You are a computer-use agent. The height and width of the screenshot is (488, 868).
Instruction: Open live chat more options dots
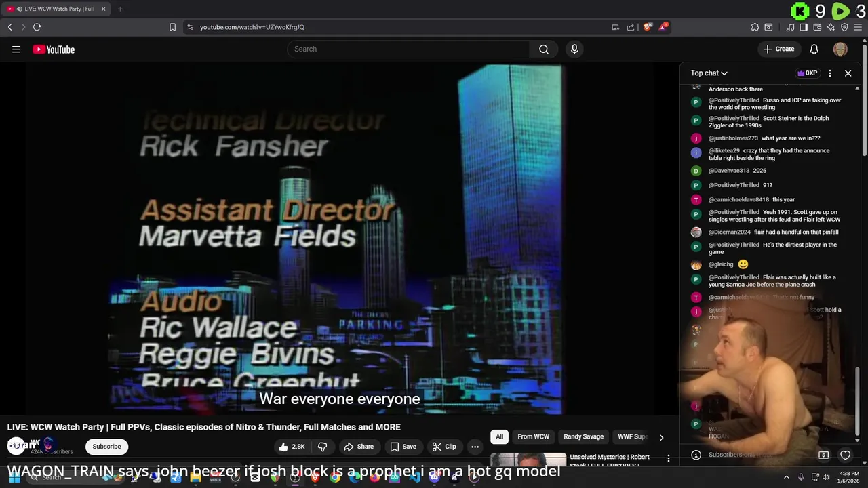pyautogui.click(x=830, y=73)
